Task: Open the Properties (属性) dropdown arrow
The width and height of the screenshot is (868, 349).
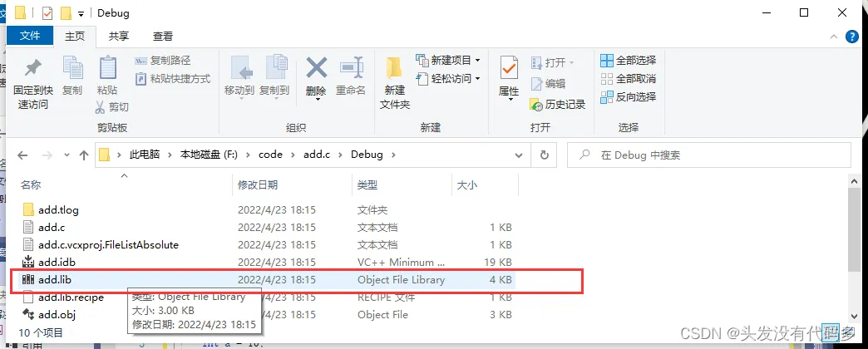Action: click(510, 100)
